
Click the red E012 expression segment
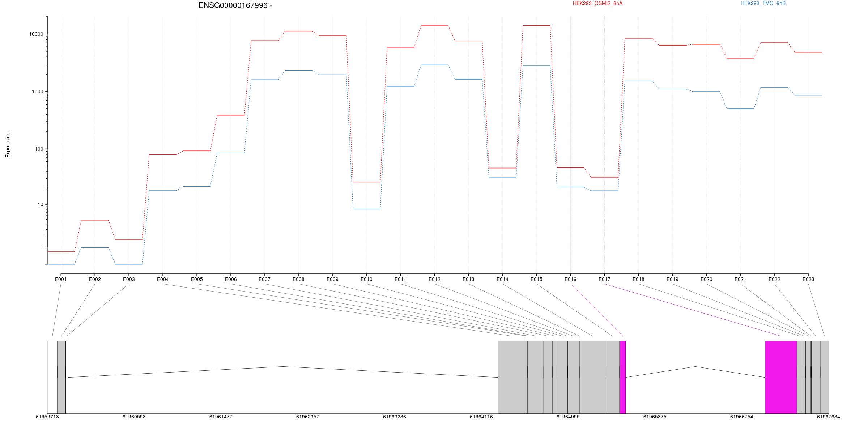click(x=434, y=26)
